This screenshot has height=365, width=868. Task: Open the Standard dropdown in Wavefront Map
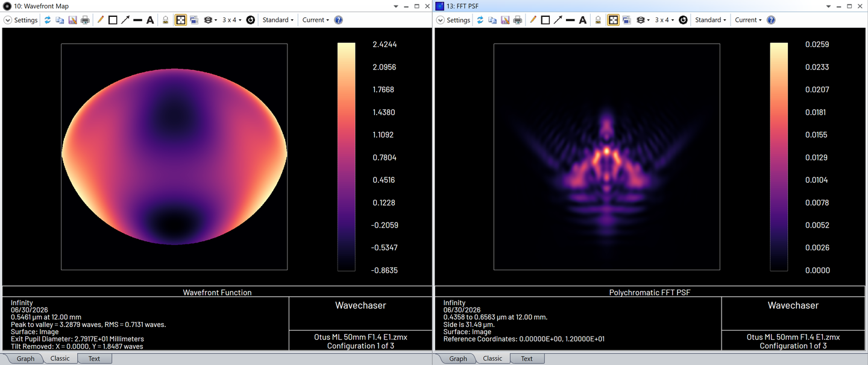(x=278, y=20)
